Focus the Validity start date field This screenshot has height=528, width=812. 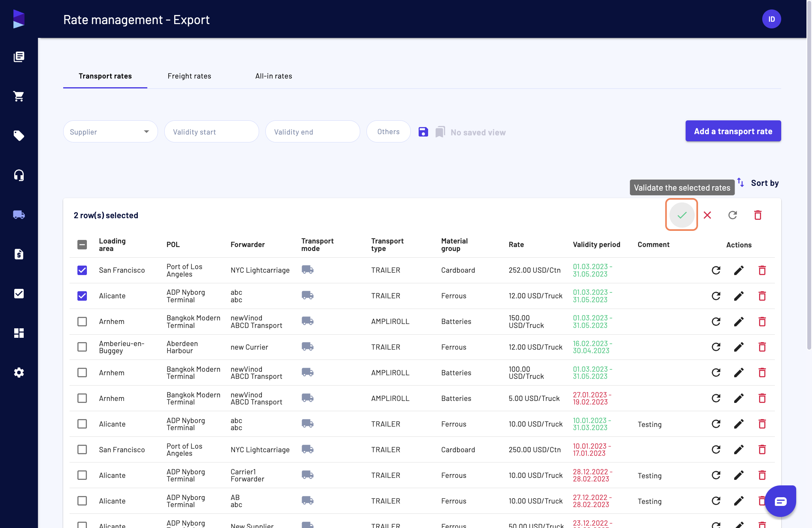212,132
